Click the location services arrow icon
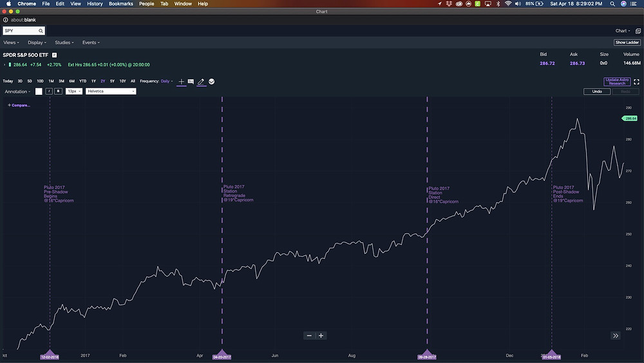 439,4
